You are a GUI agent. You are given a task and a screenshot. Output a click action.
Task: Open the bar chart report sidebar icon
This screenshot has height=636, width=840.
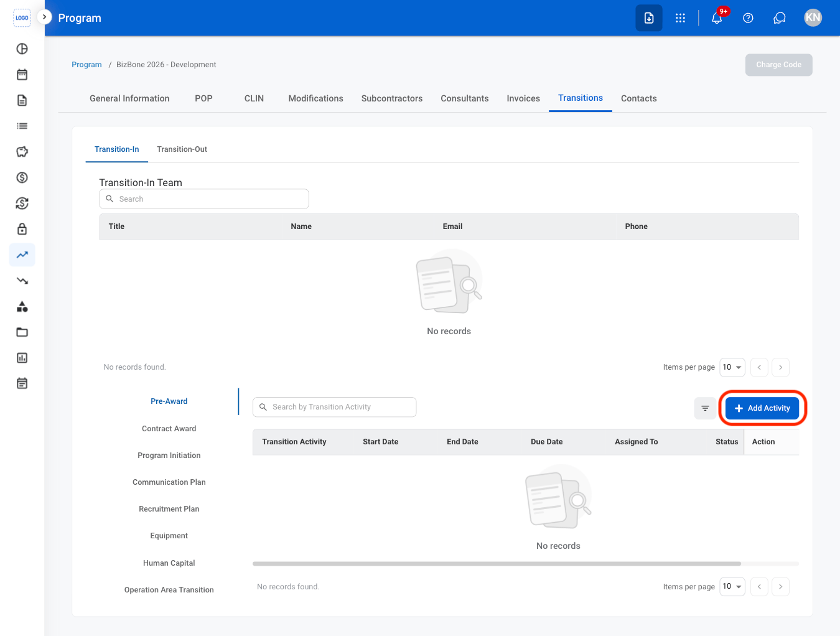pos(22,358)
